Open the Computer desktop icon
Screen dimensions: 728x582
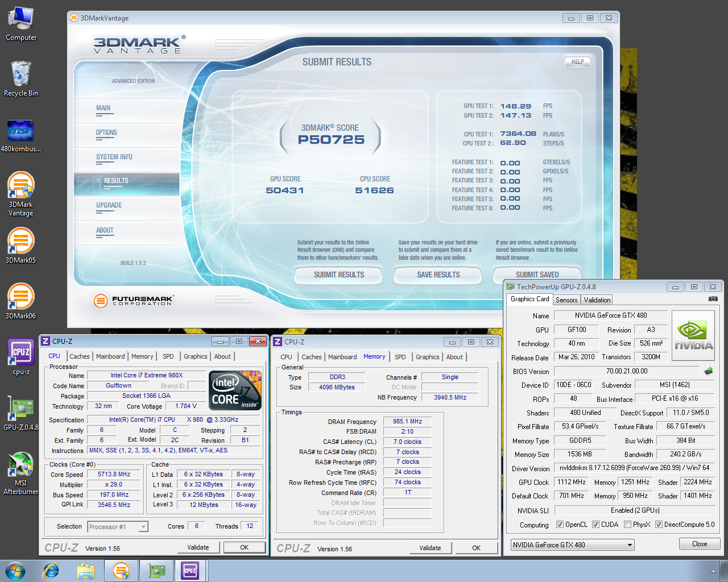pyautogui.click(x=21, y=24)
